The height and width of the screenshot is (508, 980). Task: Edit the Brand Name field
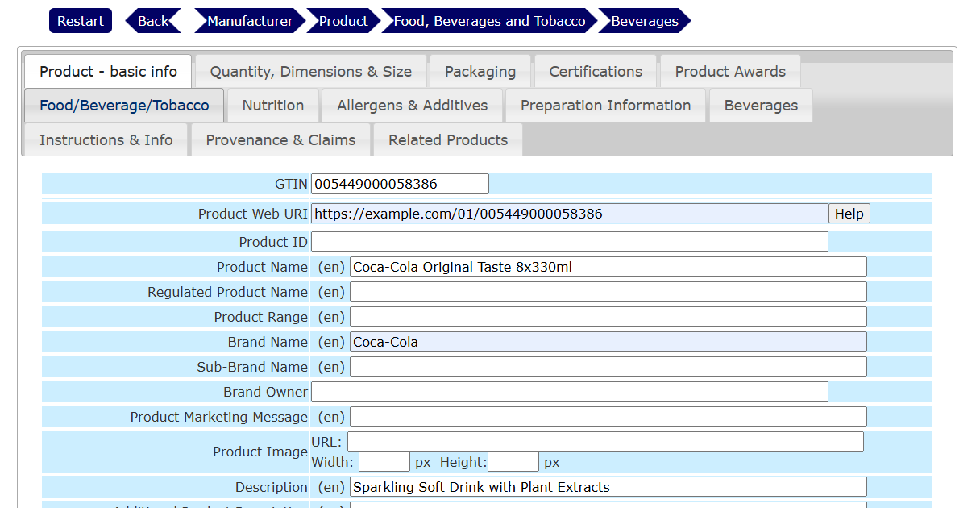(x=608, y=342)
